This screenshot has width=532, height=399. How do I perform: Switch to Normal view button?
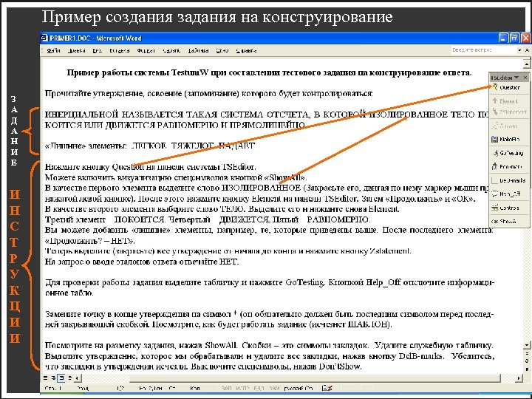46,378
